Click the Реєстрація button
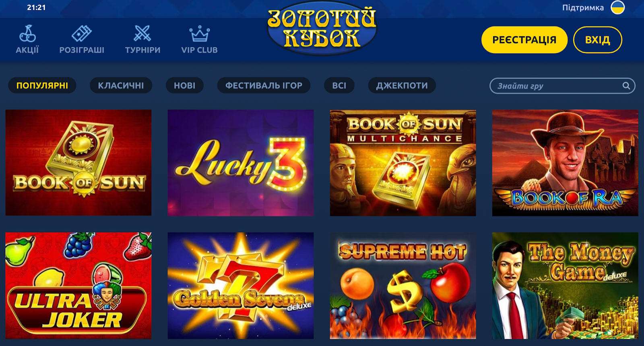The image size is (644, 346). (524, 40)
